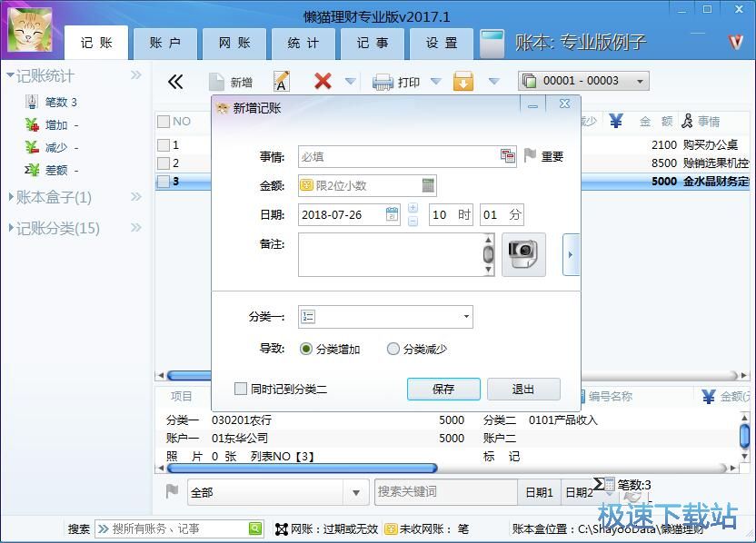Image resolution: width=756 pixels, height=543 pixels.
Task: Switch to the 记账 tab
Action: [96, 43]
